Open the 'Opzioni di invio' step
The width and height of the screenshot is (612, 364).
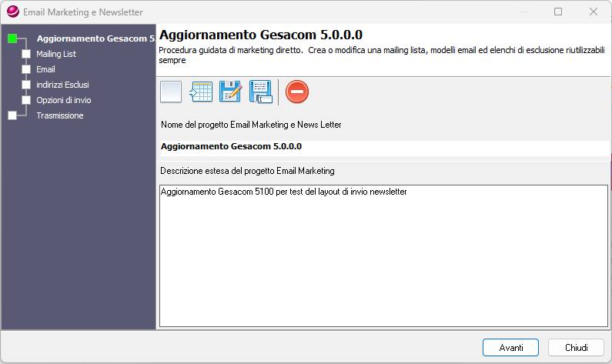64,100
